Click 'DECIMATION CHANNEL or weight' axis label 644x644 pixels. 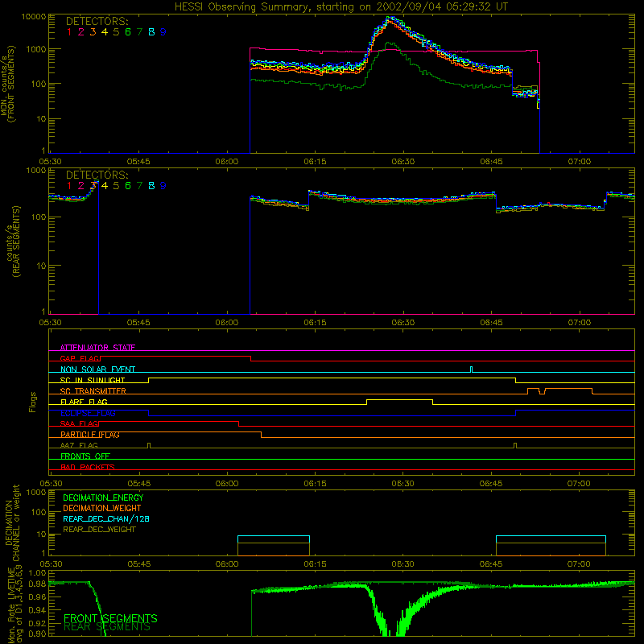click(12, 522)
